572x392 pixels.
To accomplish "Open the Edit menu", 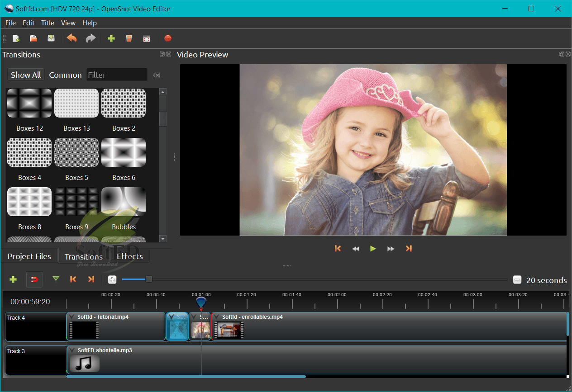I will pyautogui.click(x=29, y=23).
